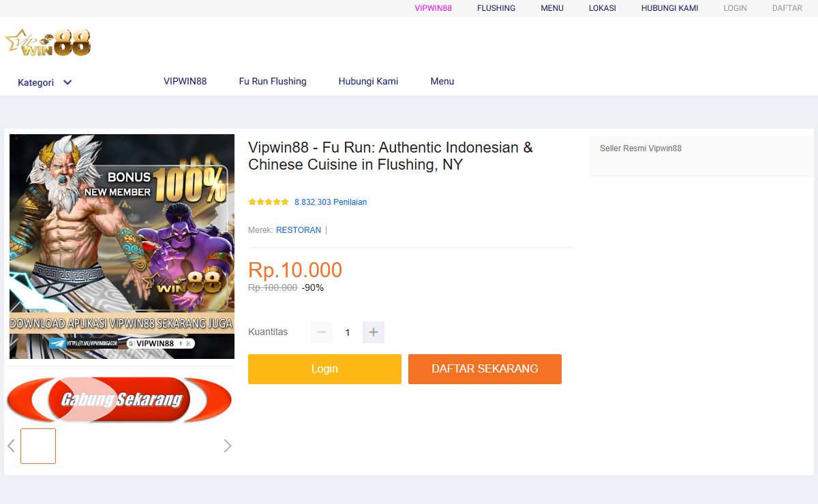Go to next thumbnail with right arrow

pos(228,446)
